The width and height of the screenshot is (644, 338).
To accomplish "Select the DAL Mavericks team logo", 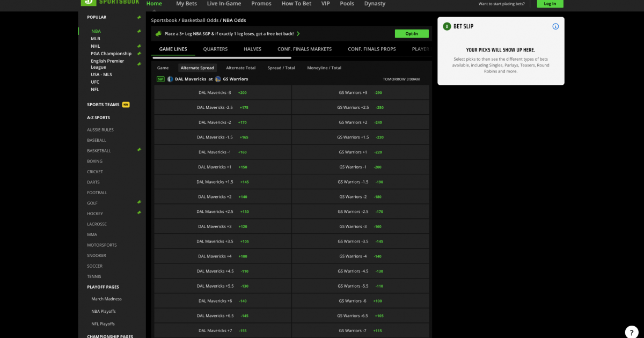I will point(170,79).
